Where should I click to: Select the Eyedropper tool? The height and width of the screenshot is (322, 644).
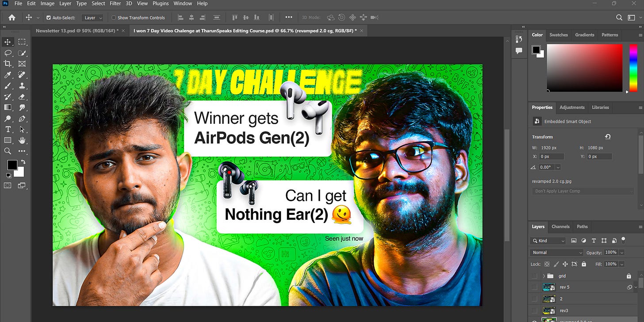8,75
